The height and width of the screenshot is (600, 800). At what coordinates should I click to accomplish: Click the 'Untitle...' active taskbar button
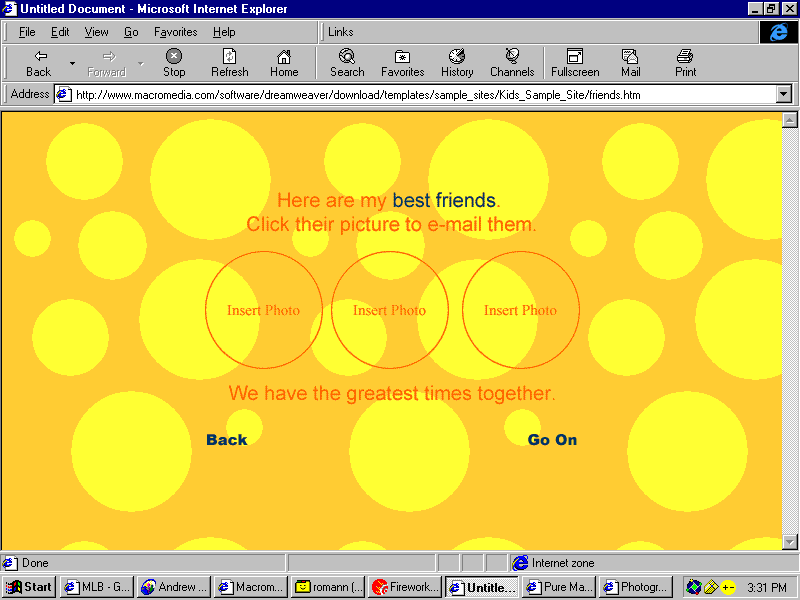click(x=482, y=587)
